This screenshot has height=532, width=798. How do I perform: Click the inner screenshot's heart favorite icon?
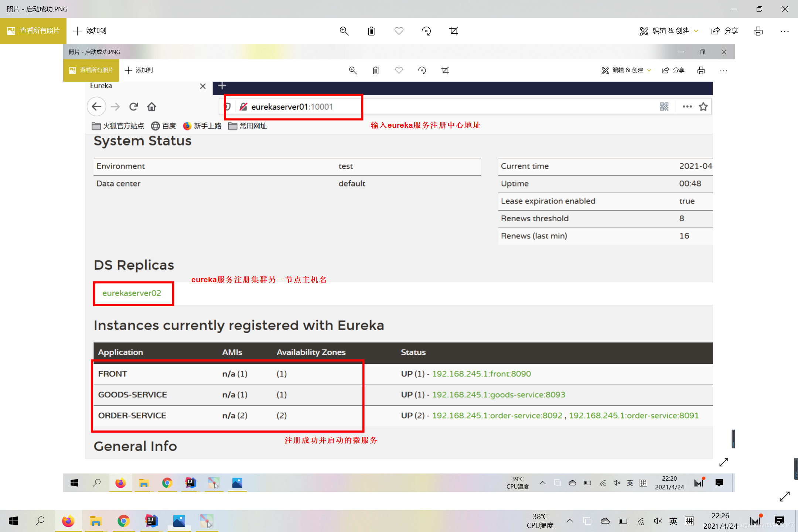point(399,70)
